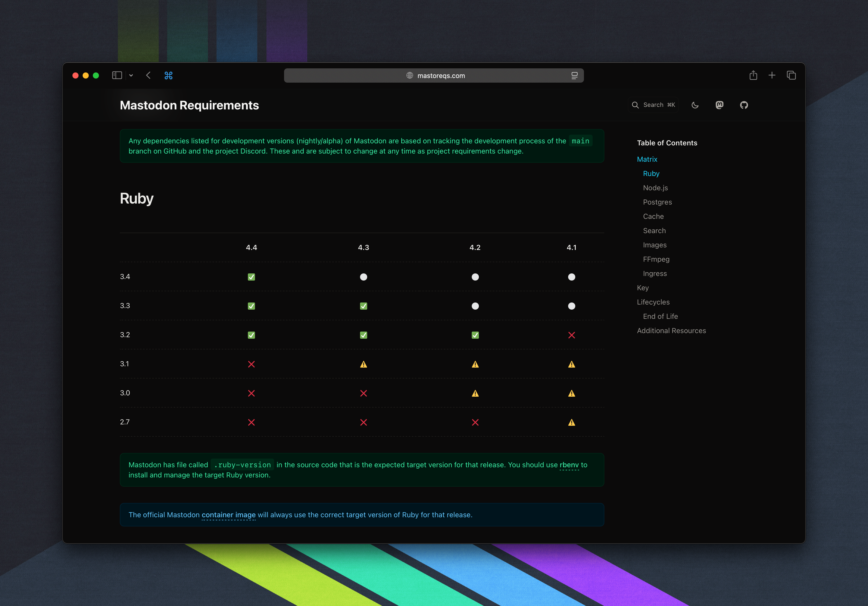This screenshot has width=868, height=606.
Task: Open the Mastodon profile icon
Action: [719, 105]
